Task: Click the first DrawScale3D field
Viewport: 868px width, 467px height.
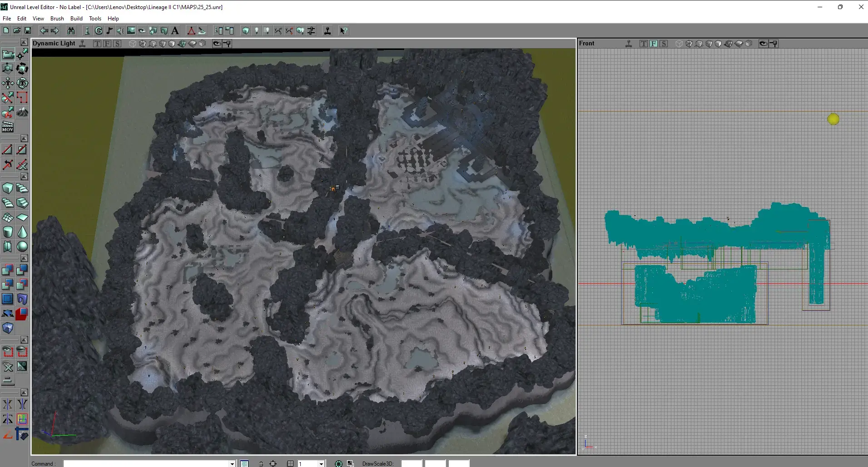Action: pyautogui.click(x=412, y=463)
